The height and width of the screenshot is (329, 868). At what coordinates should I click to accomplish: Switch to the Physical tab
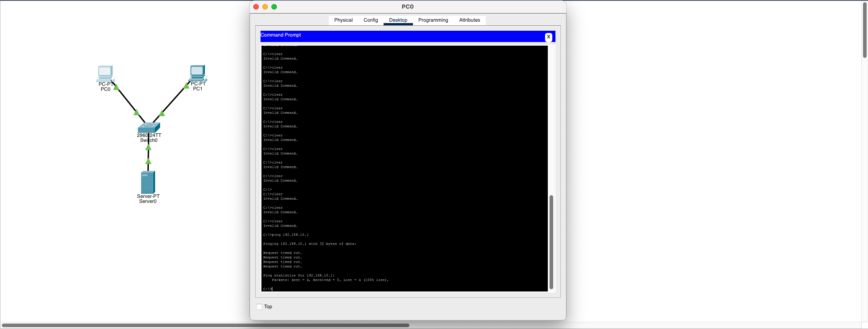pos(343,20)
